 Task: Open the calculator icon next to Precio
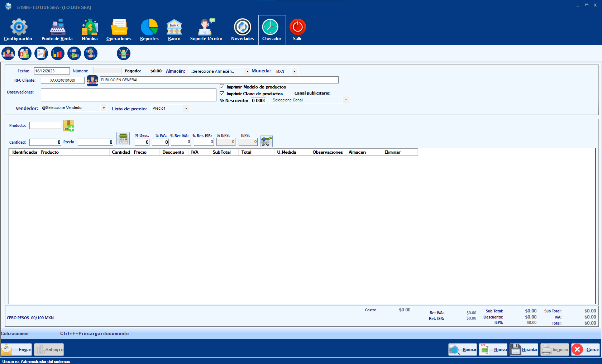pyautogui.click(x=123, y=139)
